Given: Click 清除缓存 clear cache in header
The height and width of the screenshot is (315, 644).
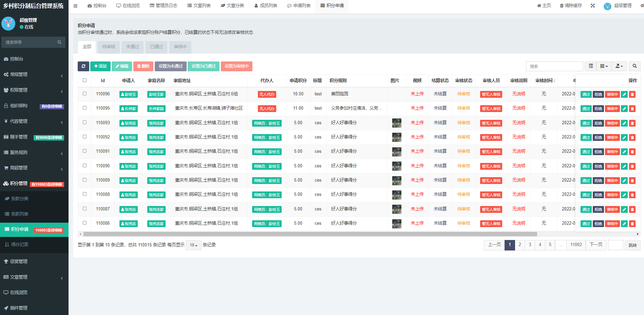Looking at the screenshot, I should point(571,6).
